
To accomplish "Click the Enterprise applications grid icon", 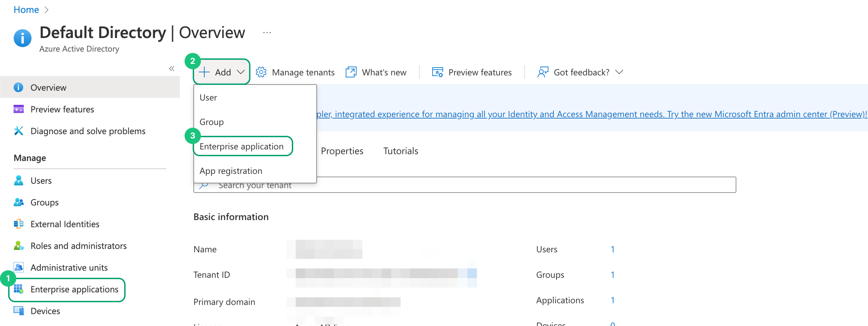I will pos(18,289).
